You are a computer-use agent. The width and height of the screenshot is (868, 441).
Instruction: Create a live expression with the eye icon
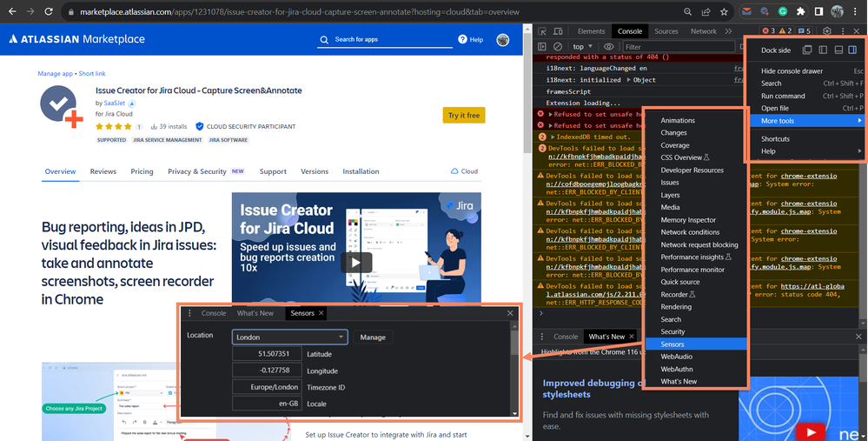609,47
